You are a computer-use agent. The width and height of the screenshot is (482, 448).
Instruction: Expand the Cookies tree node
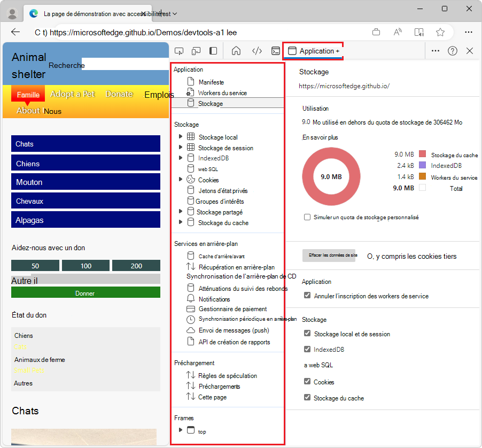coord(181,180)
